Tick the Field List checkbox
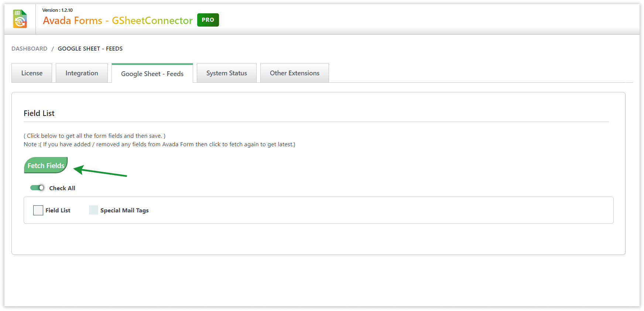The width and height of the screenshot is (644, 311). point(38,211)
